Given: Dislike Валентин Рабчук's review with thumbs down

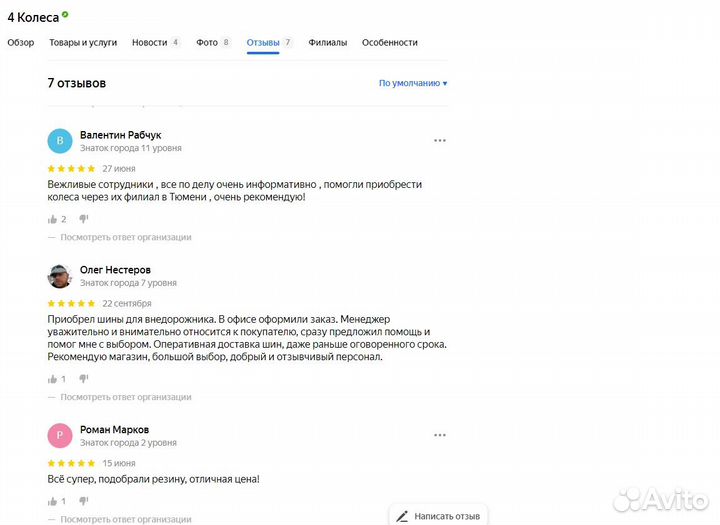Looking at the screenshot, I should coord(84,219).
